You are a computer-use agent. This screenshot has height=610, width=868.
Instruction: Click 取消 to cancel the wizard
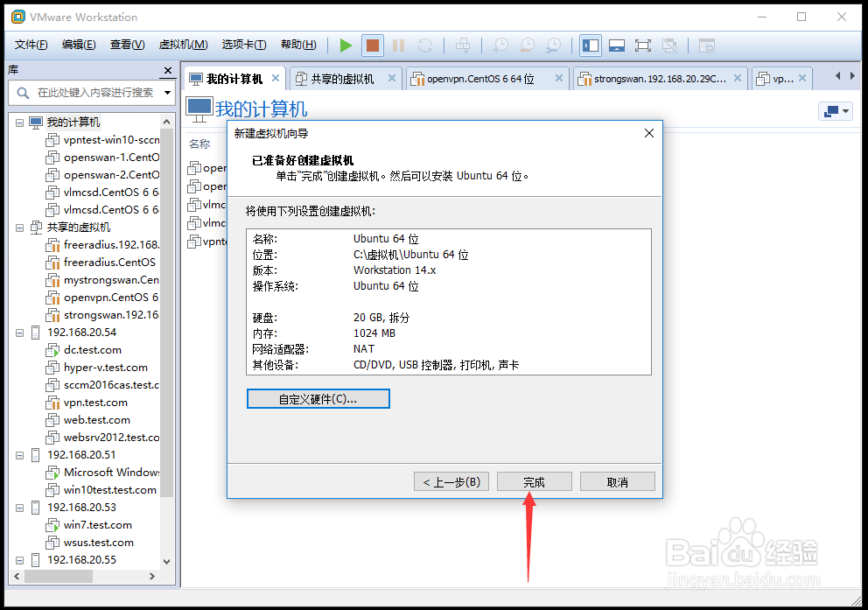click(617, 482)
